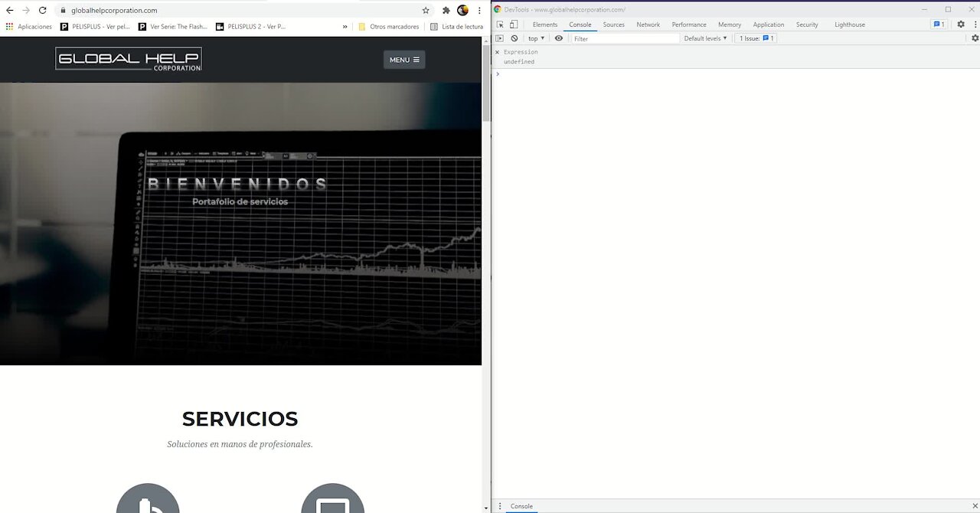Click the console prompt input line
Image resolution: width=980 pixels, height=513 pixels.
(x=735, y=74)
